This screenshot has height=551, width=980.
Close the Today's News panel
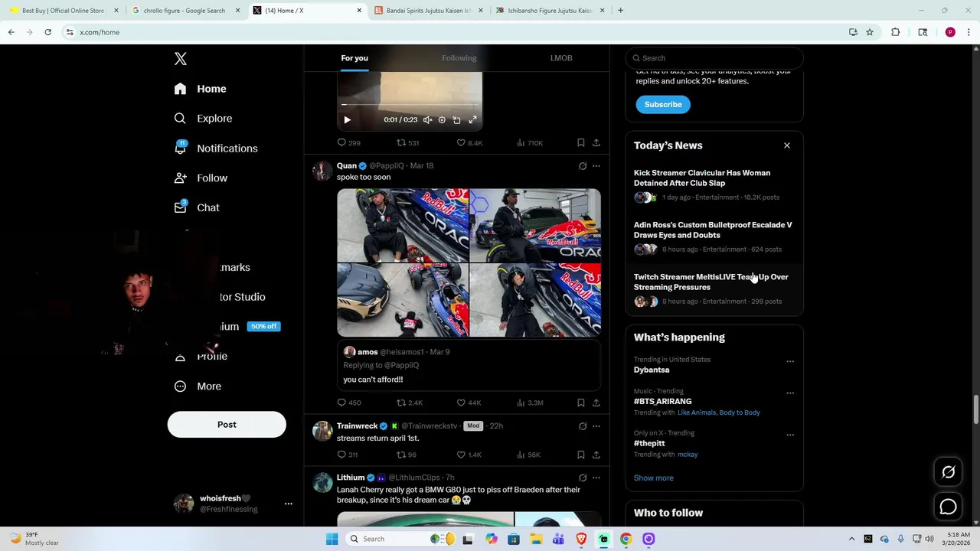(x=786, y=145)
